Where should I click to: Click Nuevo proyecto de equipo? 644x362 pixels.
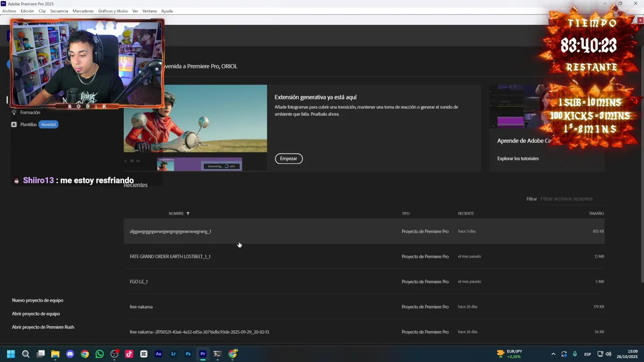coord(38,300)
